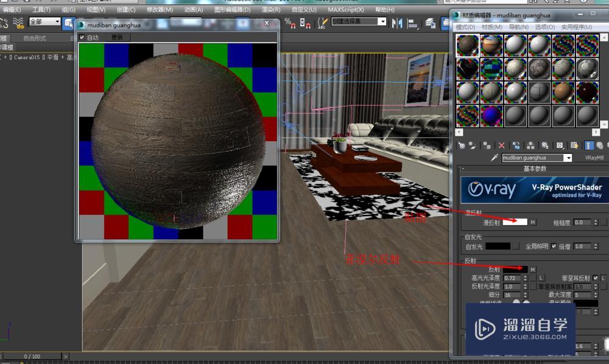Image resolution: width=609 pixels, height=364 pixels.
Task: Click Show Shaded Material in Viewport icon
Action: coord(574,145)
